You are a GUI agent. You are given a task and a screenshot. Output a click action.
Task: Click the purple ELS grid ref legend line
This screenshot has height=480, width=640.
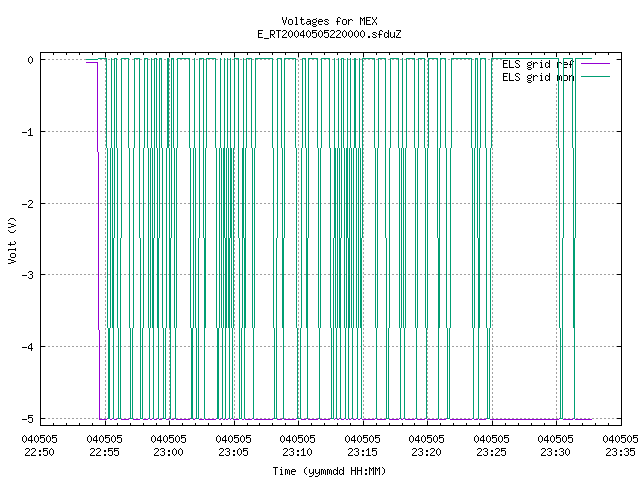[596, 64]
